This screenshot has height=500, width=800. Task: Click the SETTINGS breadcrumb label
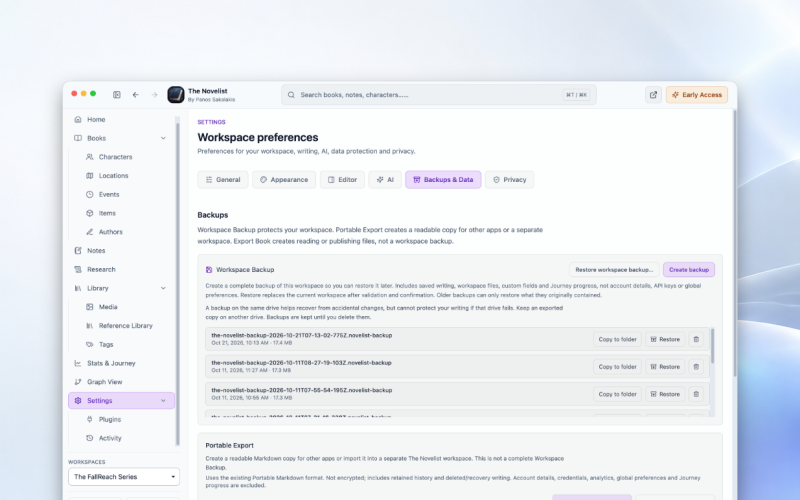click(x=211, y=122)
